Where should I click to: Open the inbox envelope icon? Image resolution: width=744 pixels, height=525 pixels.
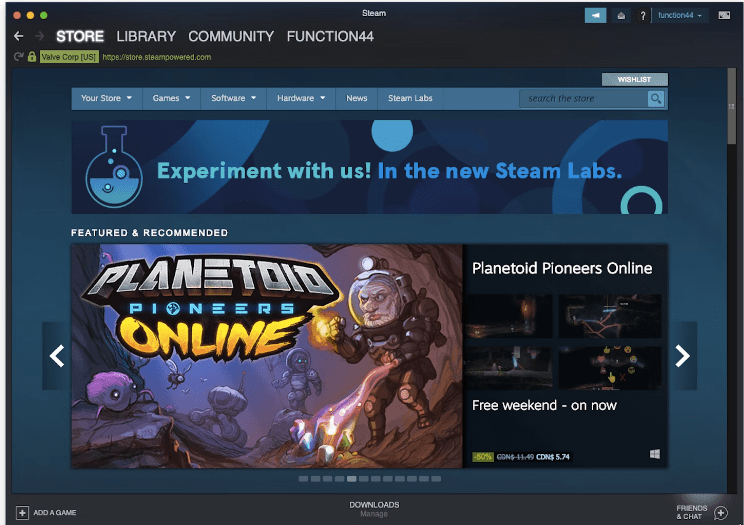pos(621,16)
